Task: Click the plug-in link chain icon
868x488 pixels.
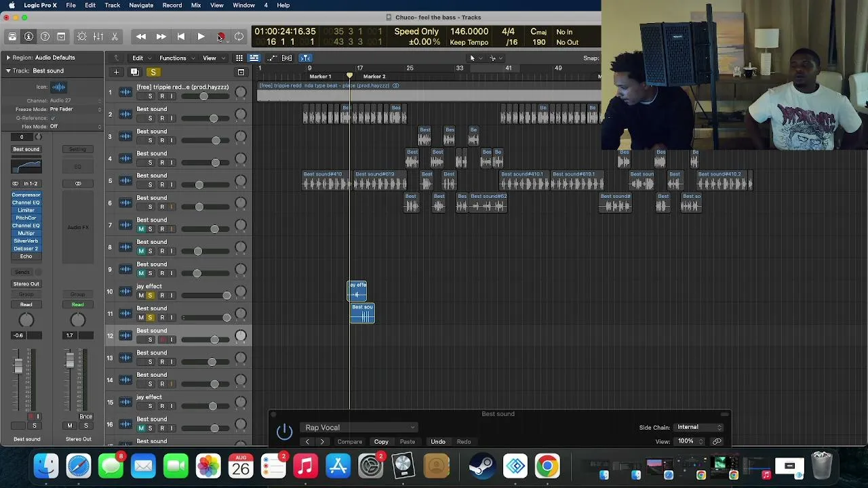Action: (717, 442)
